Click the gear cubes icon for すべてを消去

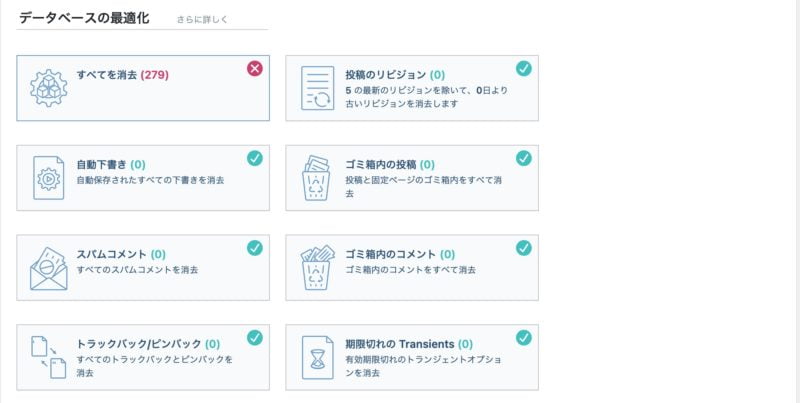click(48, 88)
